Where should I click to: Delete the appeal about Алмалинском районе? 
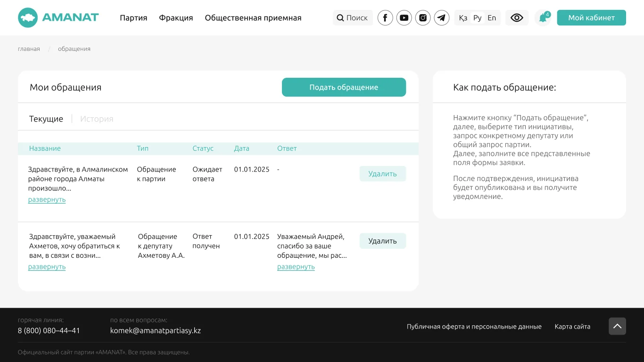(x=382, y=174)
